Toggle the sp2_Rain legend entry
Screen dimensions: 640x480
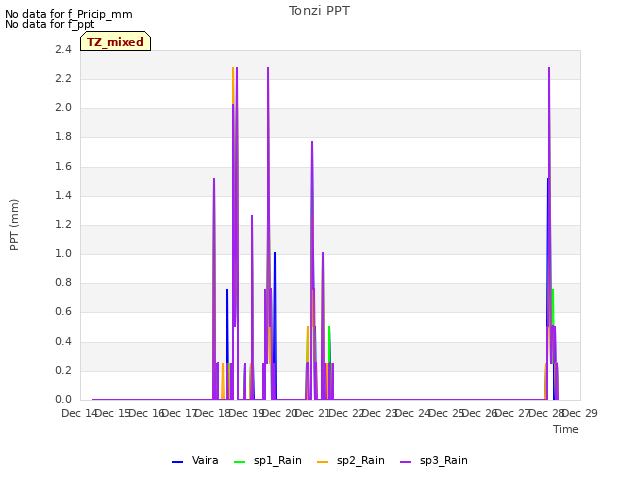click(351, 461)
